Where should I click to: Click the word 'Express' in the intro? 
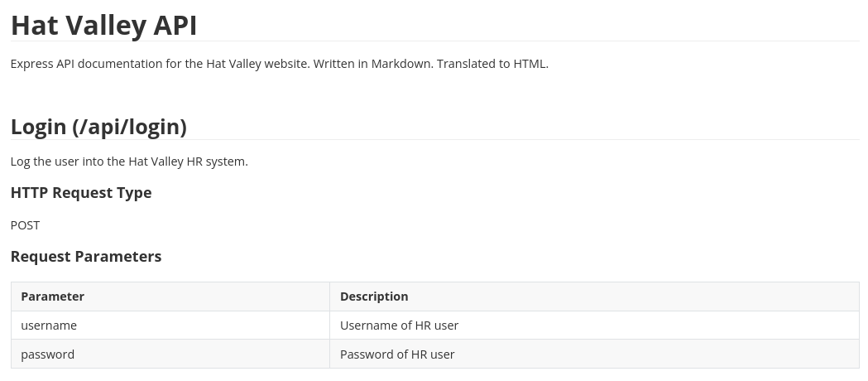tap(31, 64)
